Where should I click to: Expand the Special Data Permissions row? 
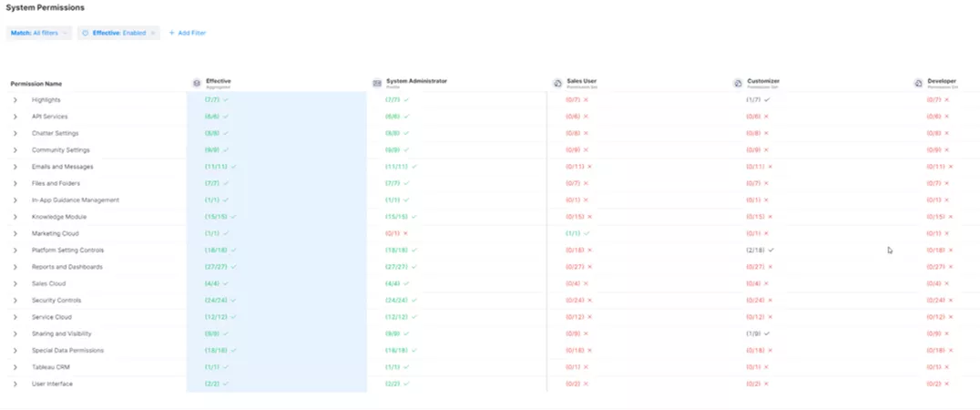15,351
